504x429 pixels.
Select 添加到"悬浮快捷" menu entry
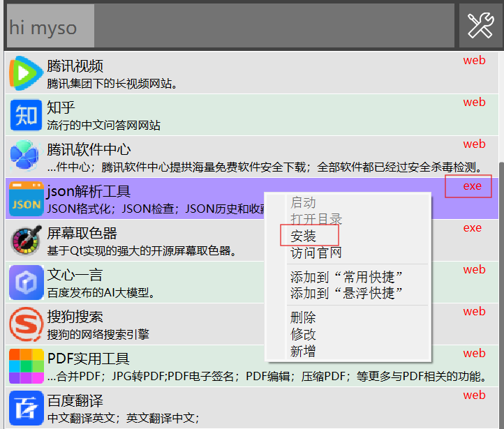pos(346,293)
